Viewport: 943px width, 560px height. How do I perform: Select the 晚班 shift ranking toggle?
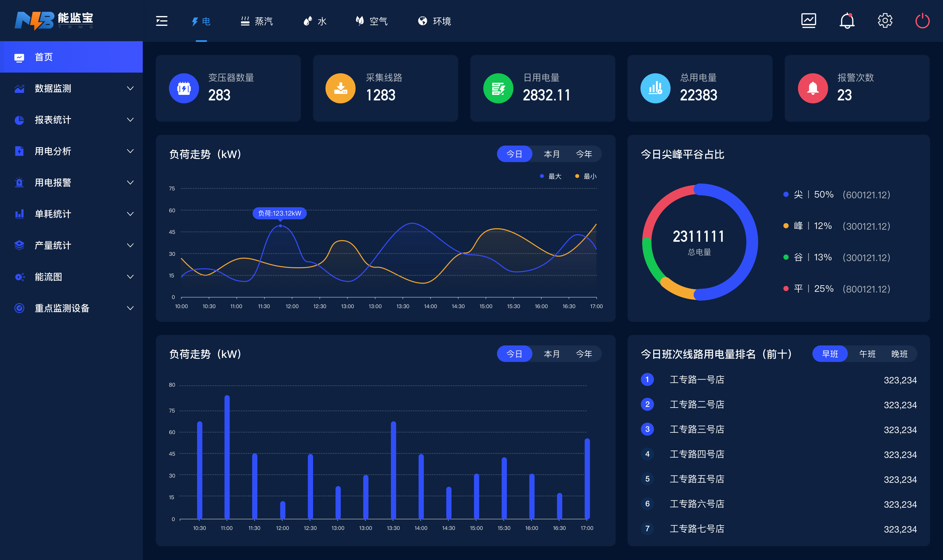(899, 354)
